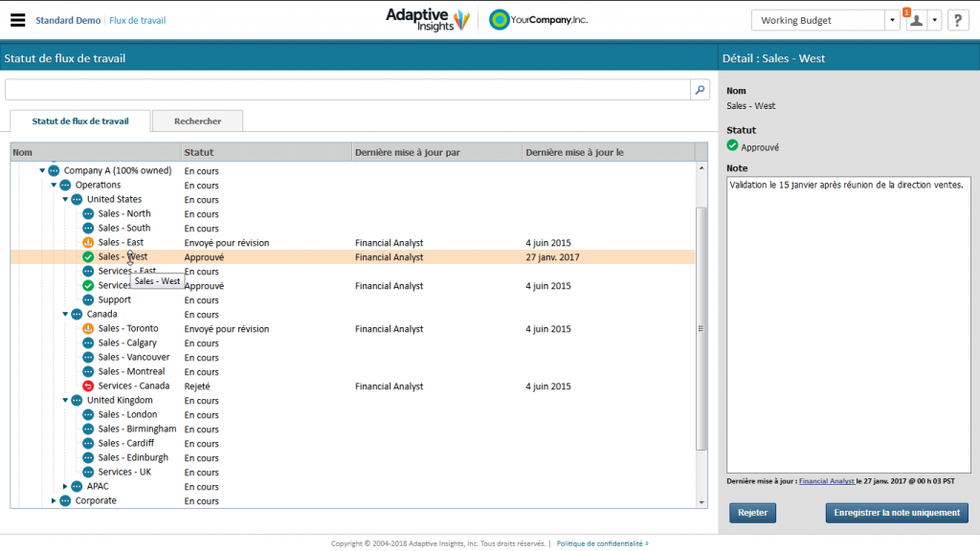This screenshot has width=980, height=551.
Task: Switch to the Rechercher tab
Action: pyautogui.click(x=196, y=121)
